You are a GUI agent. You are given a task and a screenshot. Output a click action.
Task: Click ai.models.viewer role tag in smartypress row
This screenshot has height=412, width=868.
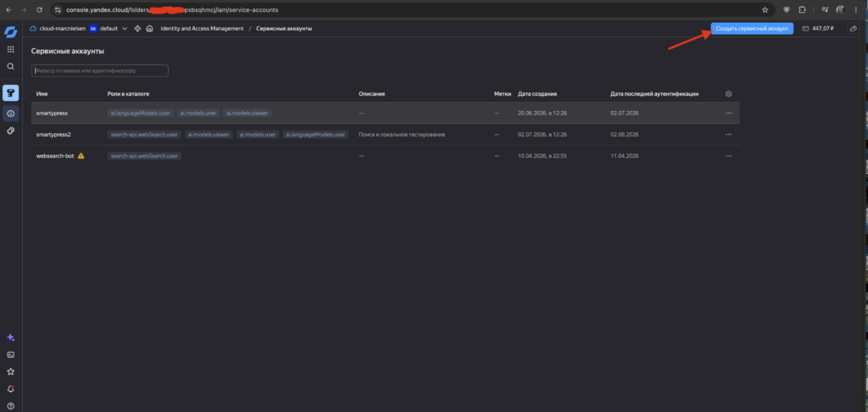coord(247,113)
